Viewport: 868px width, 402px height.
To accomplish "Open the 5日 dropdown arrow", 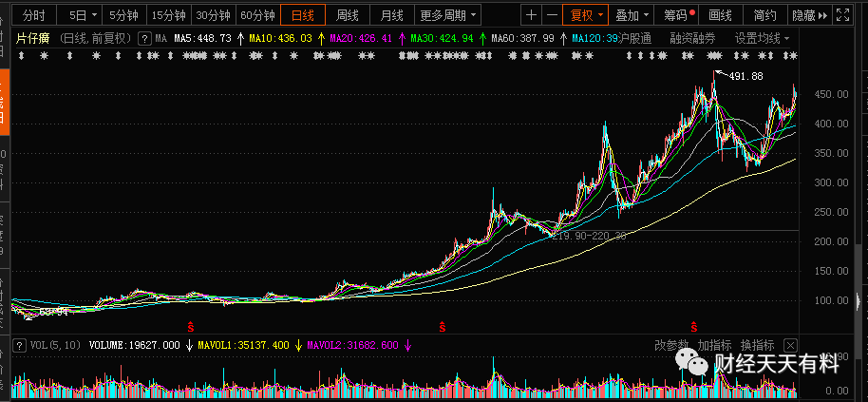I will 94,15.
